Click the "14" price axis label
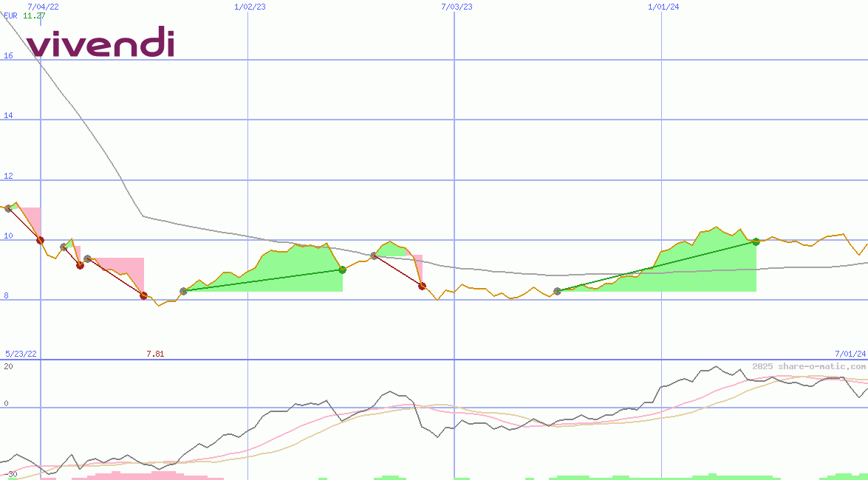Image resolution: width=868 pixels, height=480 pixels. (x=7, y=116)
